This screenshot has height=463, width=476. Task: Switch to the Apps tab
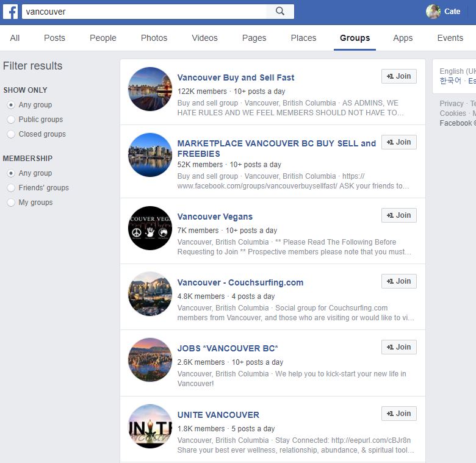[403, 38]
